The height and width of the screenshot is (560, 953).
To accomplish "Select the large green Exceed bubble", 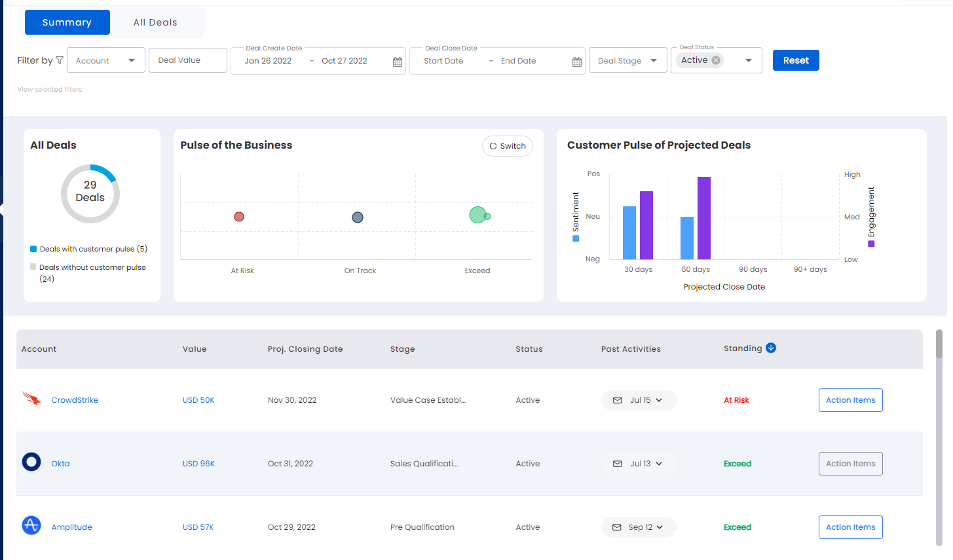I will 477,215.
